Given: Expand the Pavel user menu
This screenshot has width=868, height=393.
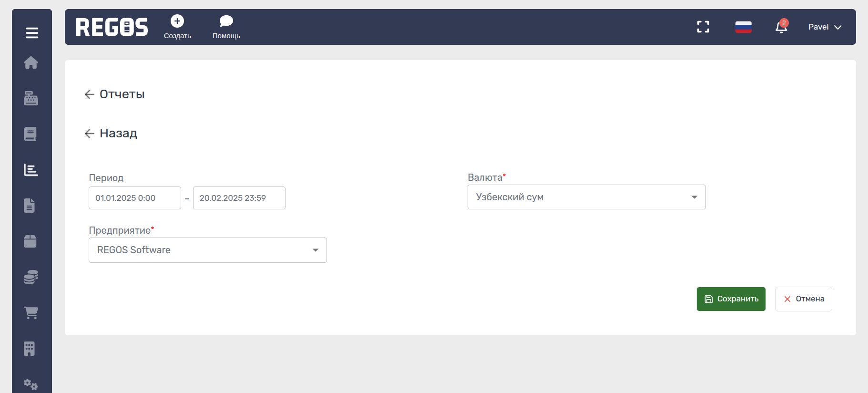Looking at the screenshot, I should pos(825,27).
